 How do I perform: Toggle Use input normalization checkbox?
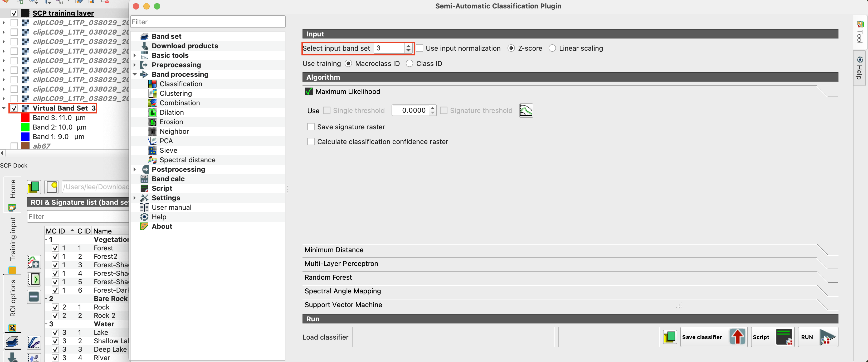(420, 48)
